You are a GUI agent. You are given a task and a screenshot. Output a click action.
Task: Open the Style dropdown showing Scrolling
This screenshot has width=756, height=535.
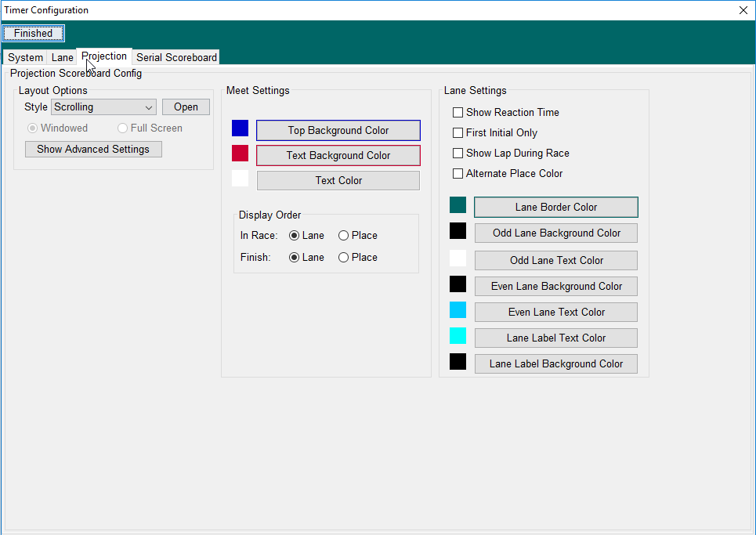pos(103,107)
